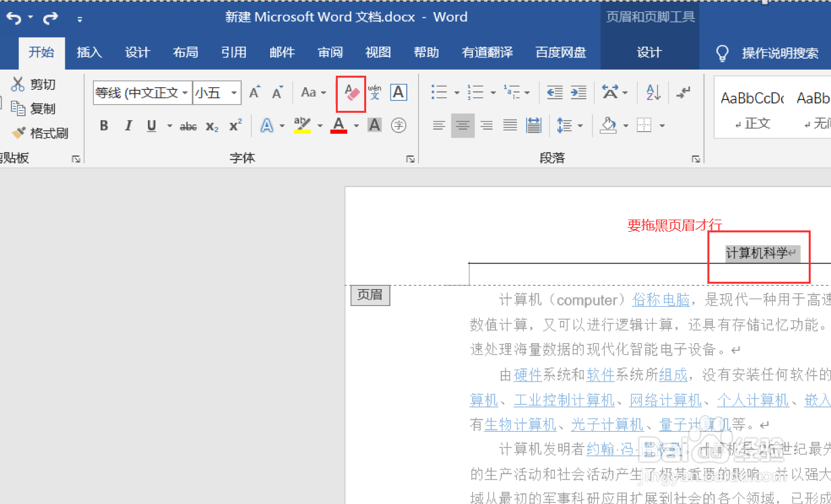Viewport: 831px width, 504px height.
Task: Open the 视图 ribbon tab
Action: point(378,52)
